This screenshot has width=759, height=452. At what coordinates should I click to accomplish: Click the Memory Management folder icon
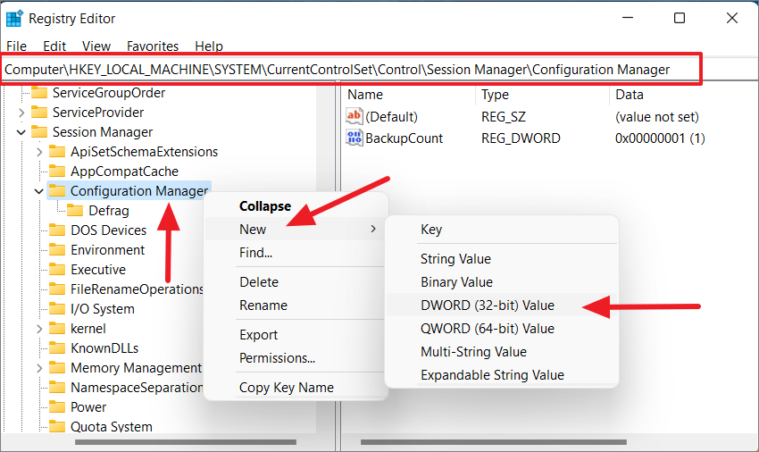click(57, 368)
